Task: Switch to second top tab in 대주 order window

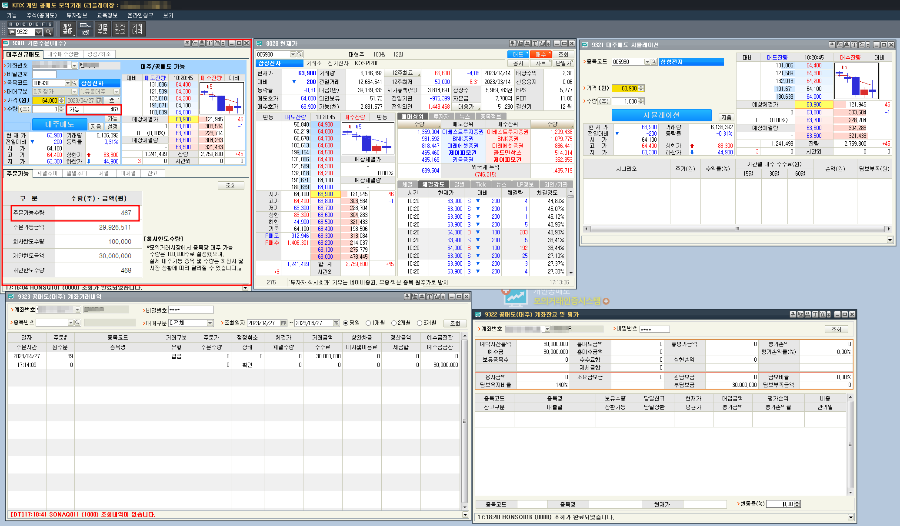Action: tap(64, 54)
